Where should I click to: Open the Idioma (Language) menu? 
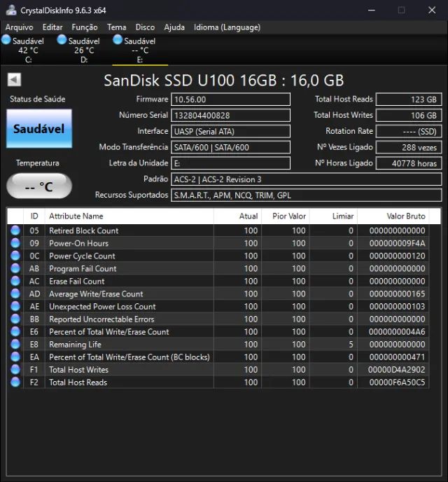pyautogui.click(x=227, y=27)
